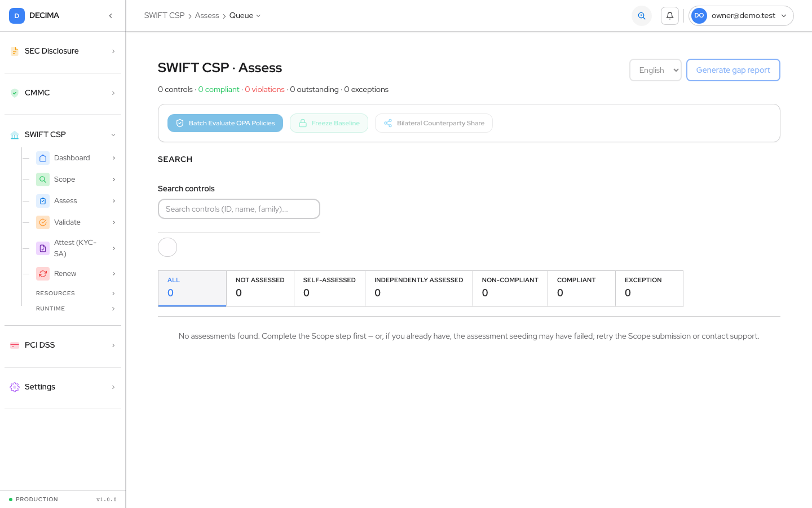Open the notifications bell
812x508 pixels.
click(x=670, y=16)
